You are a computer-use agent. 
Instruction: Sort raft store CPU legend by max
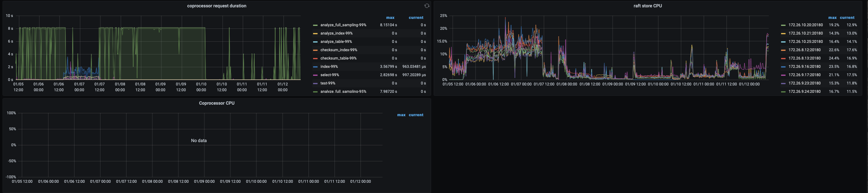tap(832, 18)
